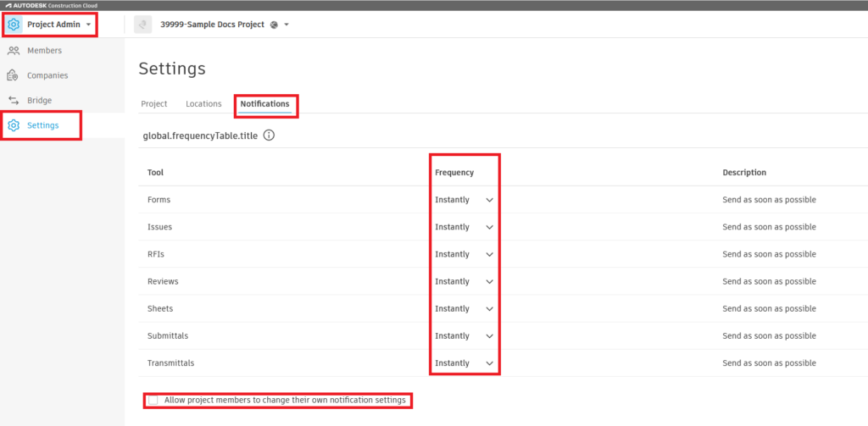Click the Issues tool row label

(x=159, y=227)
